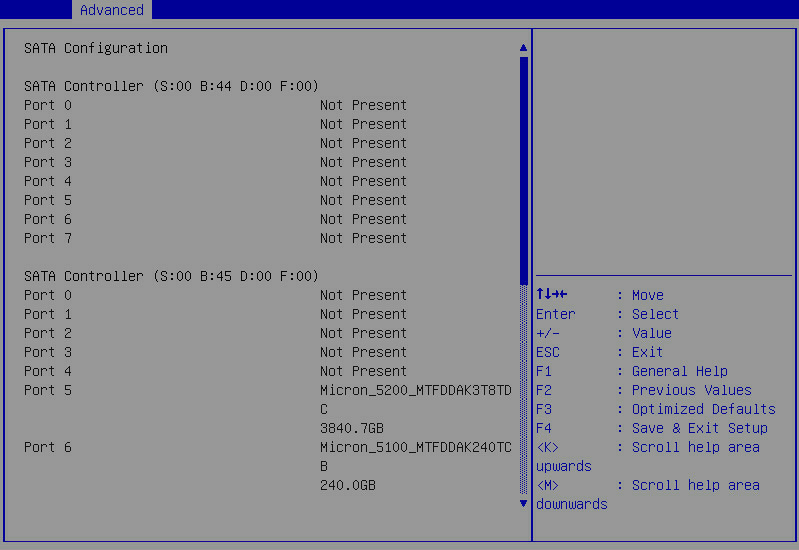Click the F4 key label
This screenshot has height=550, width=799.
544,428
